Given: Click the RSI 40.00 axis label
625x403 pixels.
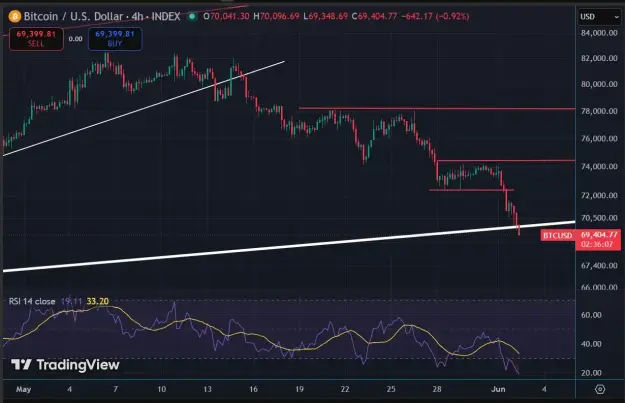Looking at the screenshot, I should tap(591, 344).
